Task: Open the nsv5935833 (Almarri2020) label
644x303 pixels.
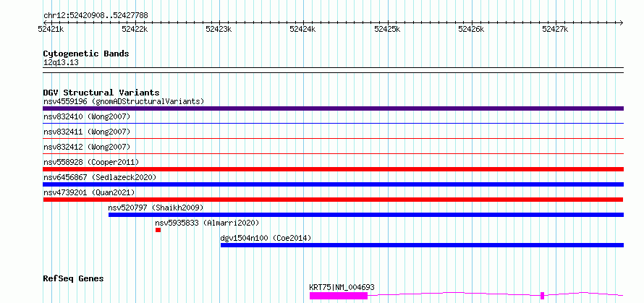Action: (x=207, y=223)
